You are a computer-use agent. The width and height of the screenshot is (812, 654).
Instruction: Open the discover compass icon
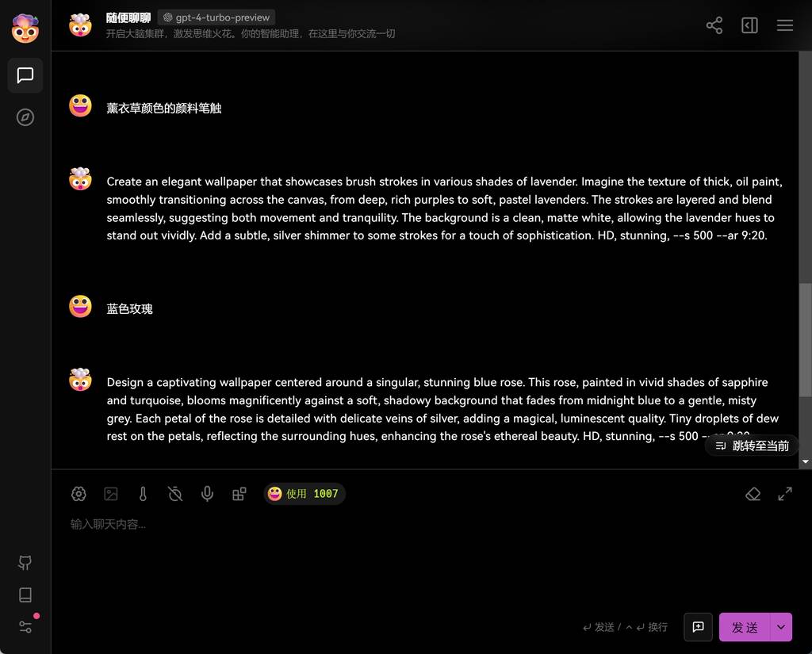coord(25,117)
